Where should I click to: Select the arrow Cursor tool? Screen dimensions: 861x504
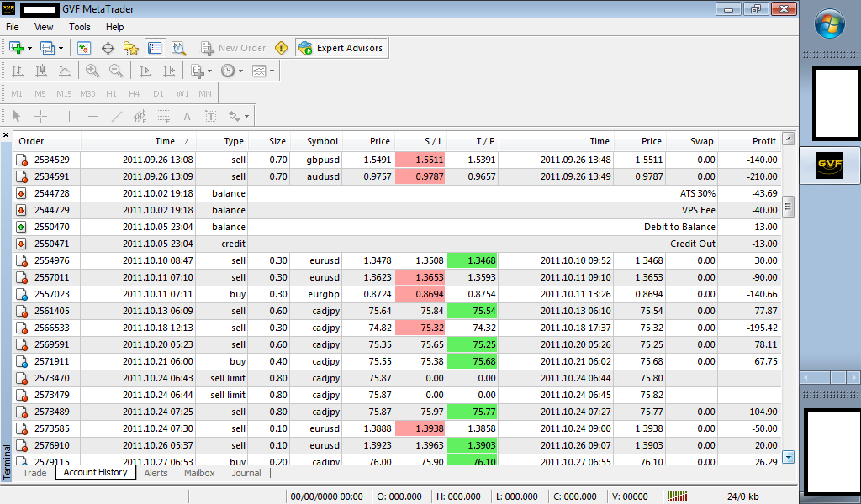[17, 116]
